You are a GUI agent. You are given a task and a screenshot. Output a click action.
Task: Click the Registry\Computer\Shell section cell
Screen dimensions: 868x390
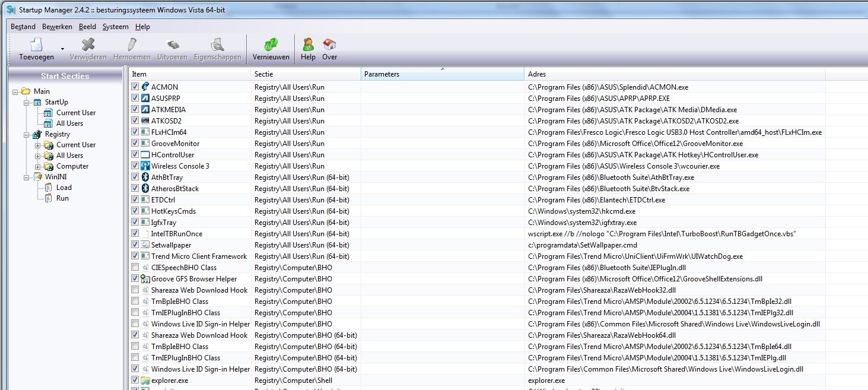pos(293,380)
